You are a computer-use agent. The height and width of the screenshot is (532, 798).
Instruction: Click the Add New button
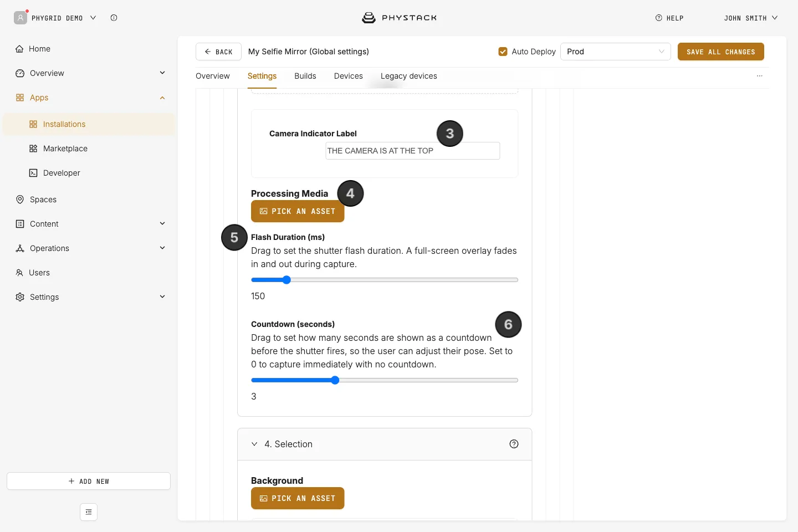[x=89, y=481]
